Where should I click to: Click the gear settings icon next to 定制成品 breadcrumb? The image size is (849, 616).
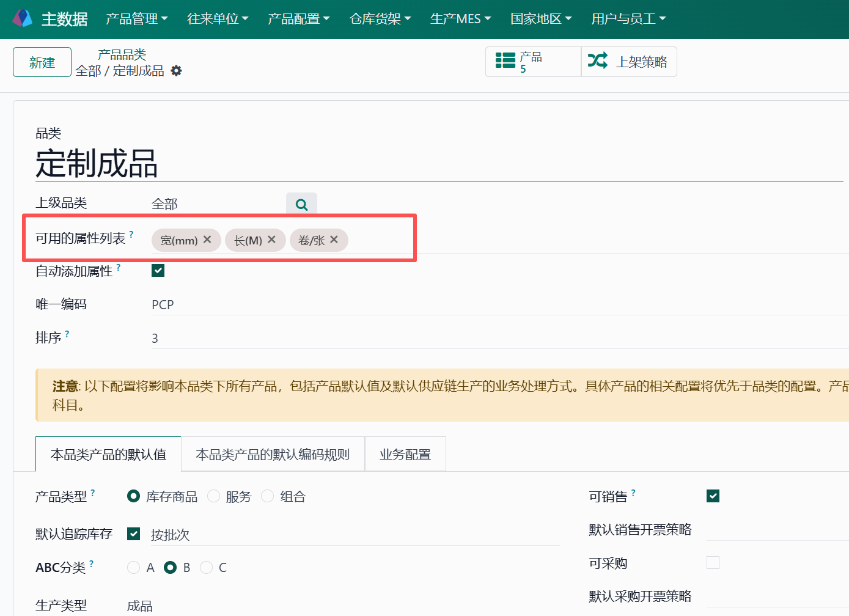tap(176, 71)
